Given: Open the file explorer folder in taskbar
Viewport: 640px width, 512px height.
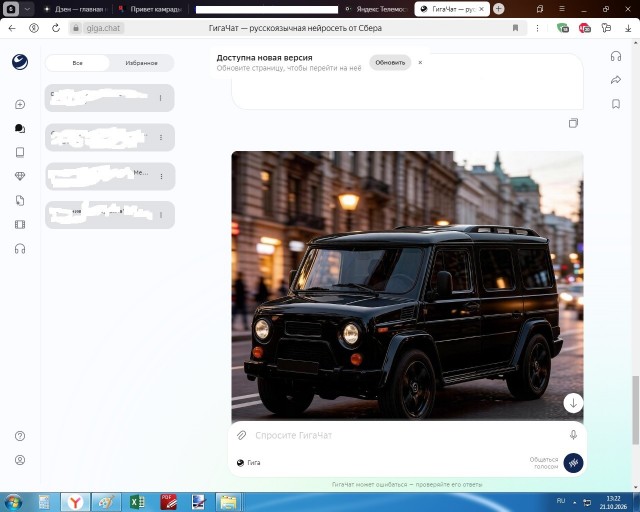Looking at the screenshot, I should pos(228,502).
